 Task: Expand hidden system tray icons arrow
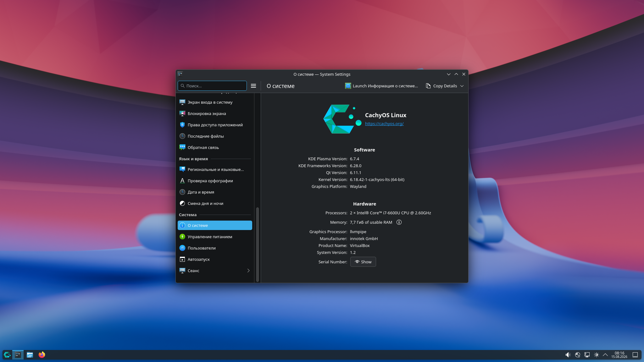click(605, 355)
